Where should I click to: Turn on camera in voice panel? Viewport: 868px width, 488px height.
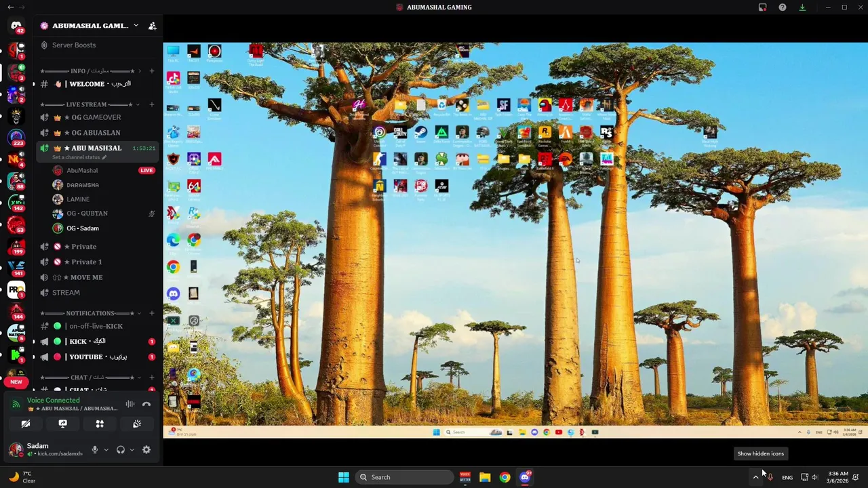[26, 424]
